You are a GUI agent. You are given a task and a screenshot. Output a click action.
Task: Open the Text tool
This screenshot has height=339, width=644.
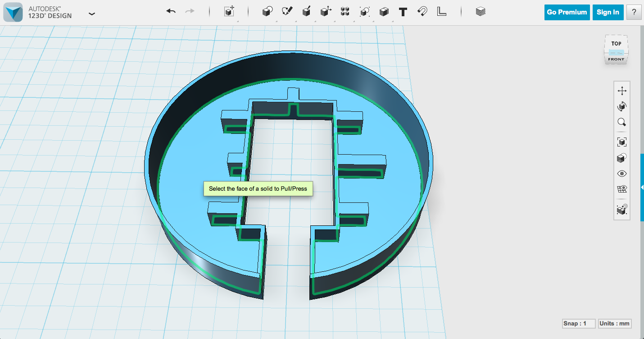403,12
